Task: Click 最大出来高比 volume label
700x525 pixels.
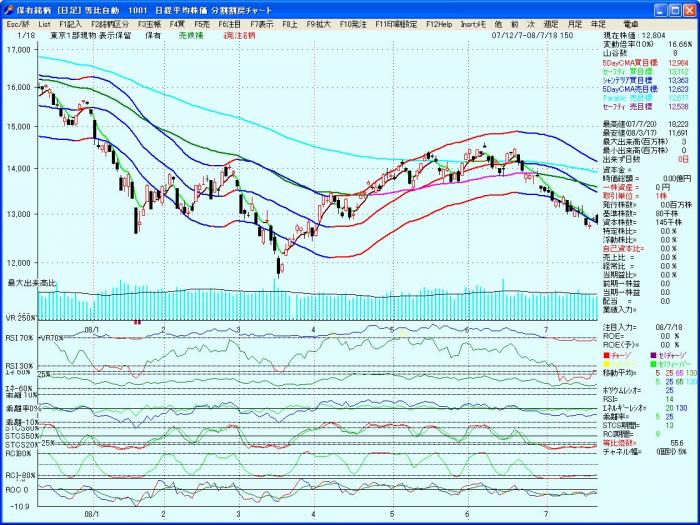Action: (x=32, y=283)
